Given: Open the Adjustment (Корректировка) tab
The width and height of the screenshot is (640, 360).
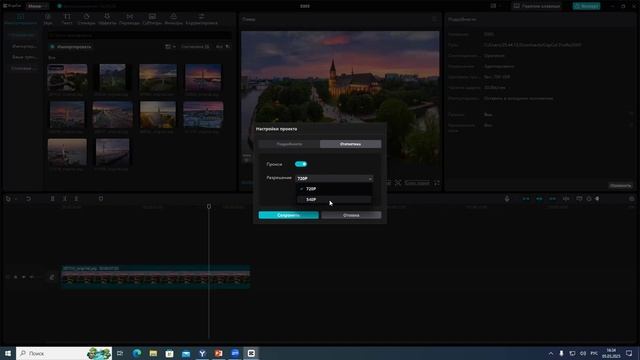Looking at the screenshot, I should [x=202, y=19].
